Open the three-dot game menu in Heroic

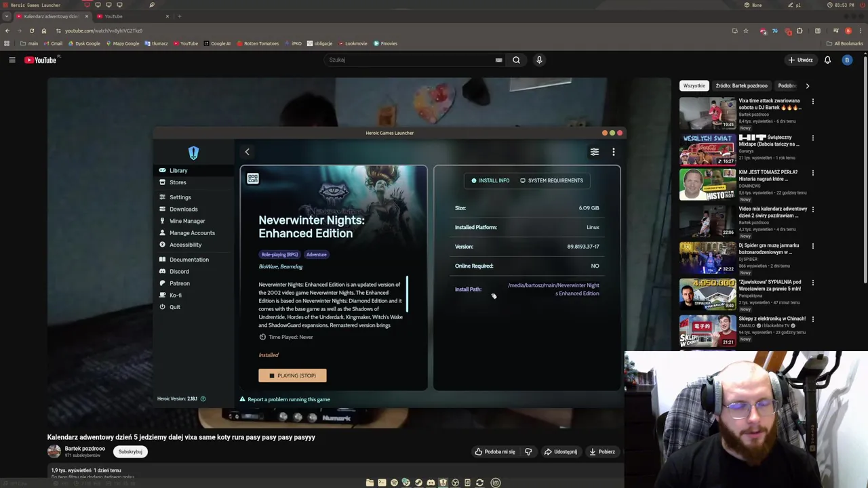click(614, 152)
